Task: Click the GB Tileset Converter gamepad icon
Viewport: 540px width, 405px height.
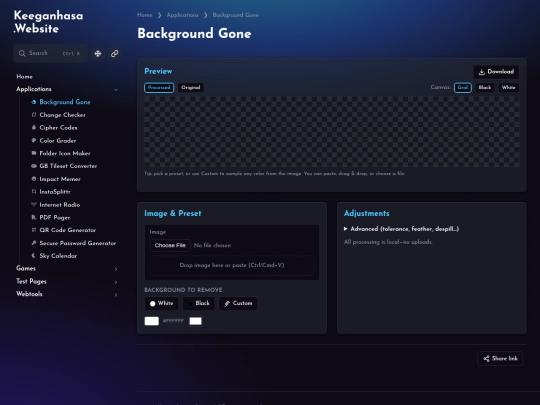Action: (x=34, y=166)
